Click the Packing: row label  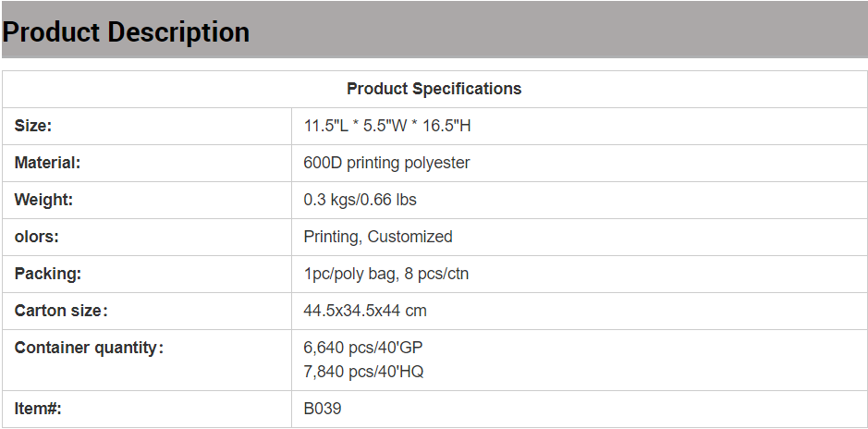(x=48, y=274)
